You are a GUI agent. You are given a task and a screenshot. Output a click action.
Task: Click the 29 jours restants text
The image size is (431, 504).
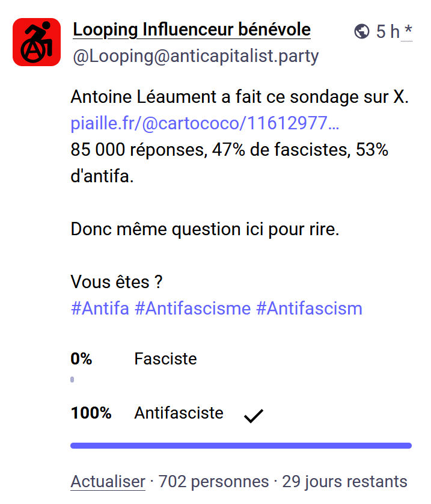pyautogui.click(x=344, y=482)
